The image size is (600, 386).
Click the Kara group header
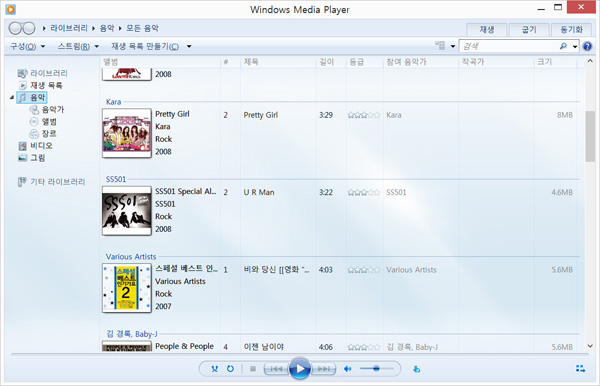click(113, 102)
